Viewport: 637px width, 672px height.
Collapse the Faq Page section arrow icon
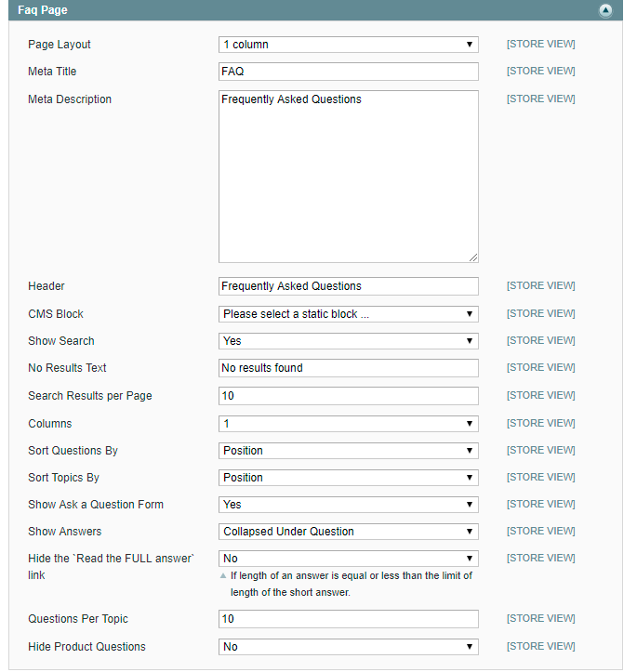point(605,10)
